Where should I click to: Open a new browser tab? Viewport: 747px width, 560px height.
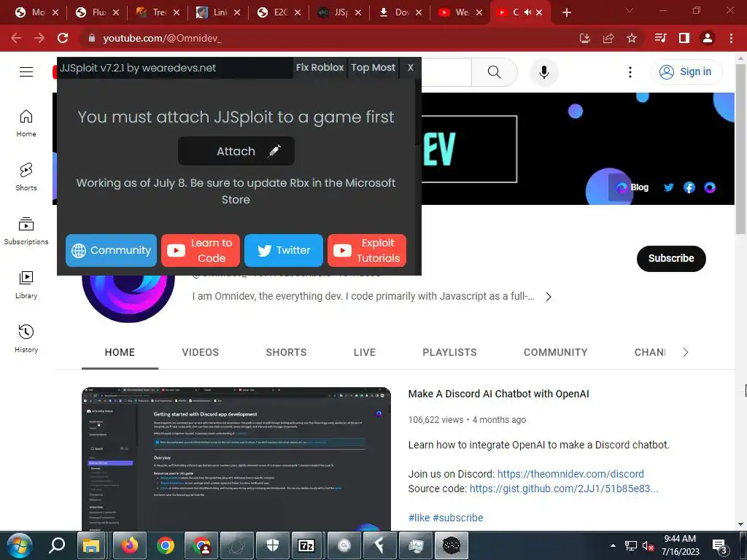tap(566, 12)
